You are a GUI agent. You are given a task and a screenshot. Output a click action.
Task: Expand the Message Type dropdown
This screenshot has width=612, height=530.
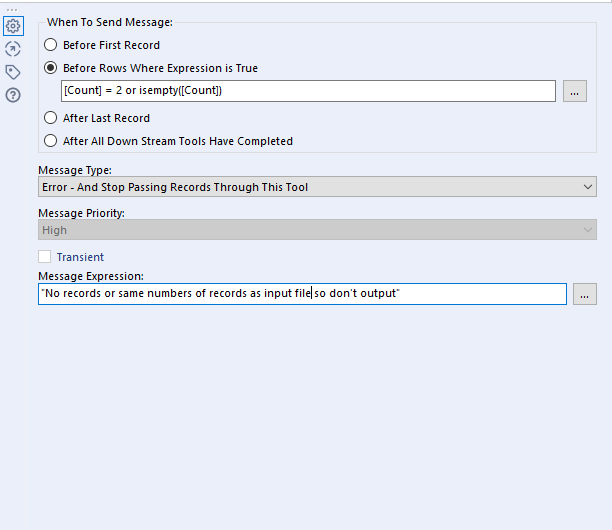coord(317,187)
